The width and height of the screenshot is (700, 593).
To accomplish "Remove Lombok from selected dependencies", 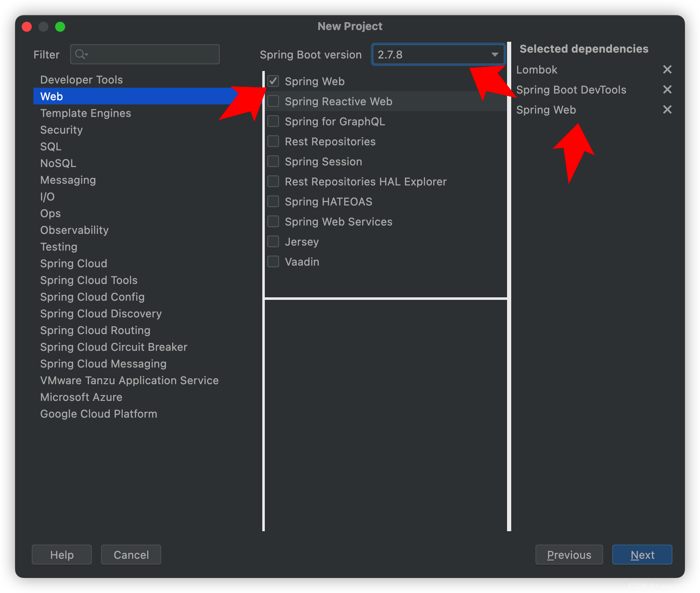I will pyautogui.click(x=667, y=69).
